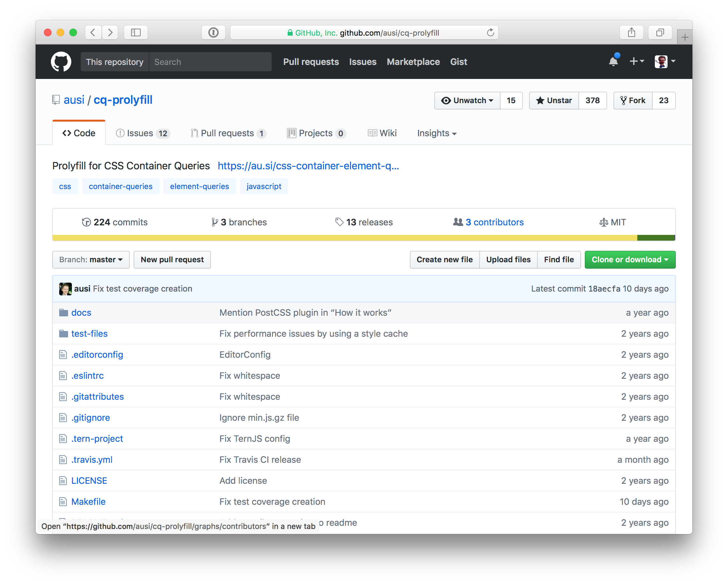Expand Clone or download menu
Image resolution: width=728 pixels, height=585 pixels.
click(630, 259)
